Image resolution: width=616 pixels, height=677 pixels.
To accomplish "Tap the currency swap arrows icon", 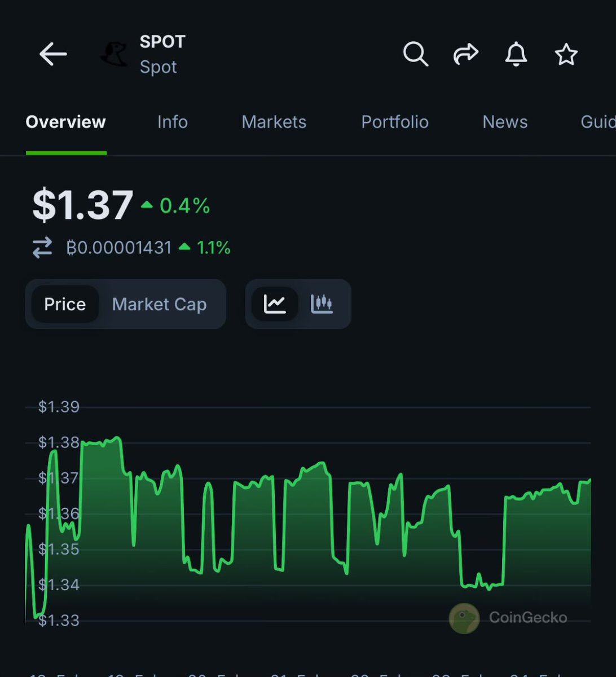I will coord(41,247).
